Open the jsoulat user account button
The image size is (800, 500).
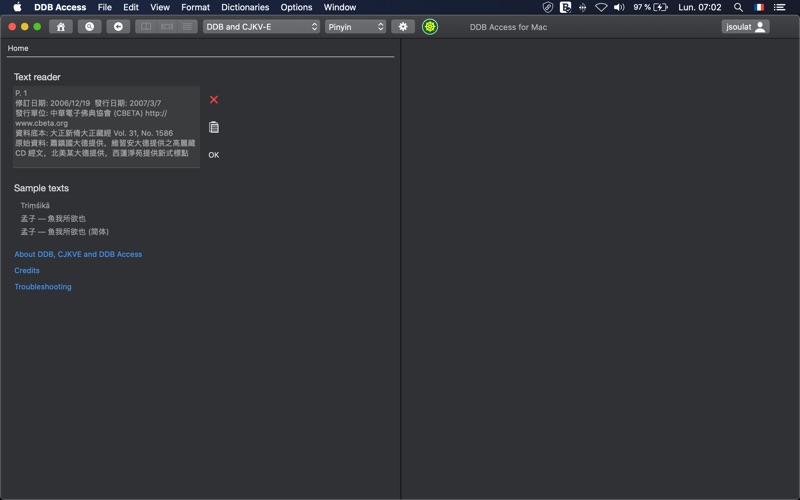(x=745, y=27)
